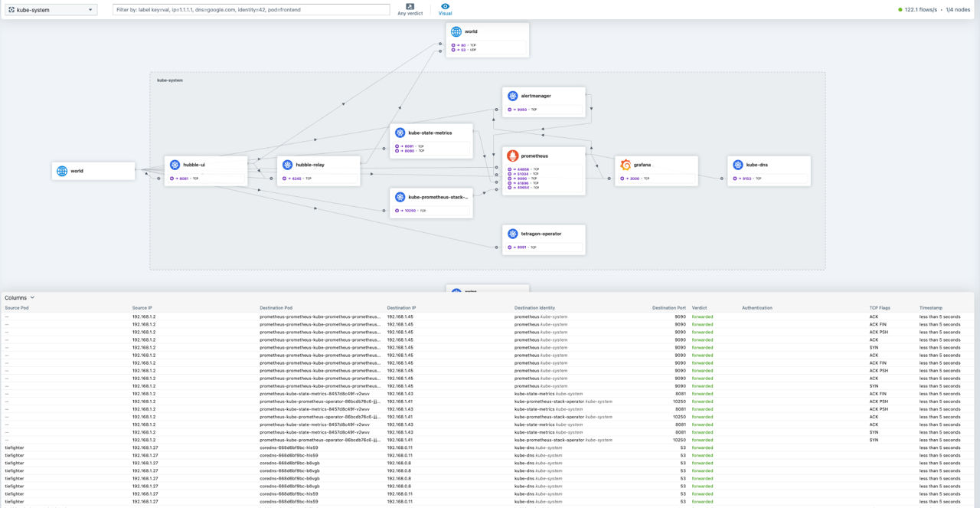The image size is (980, 508).
Task: Focus the flow filter input field
Action: 251,10
